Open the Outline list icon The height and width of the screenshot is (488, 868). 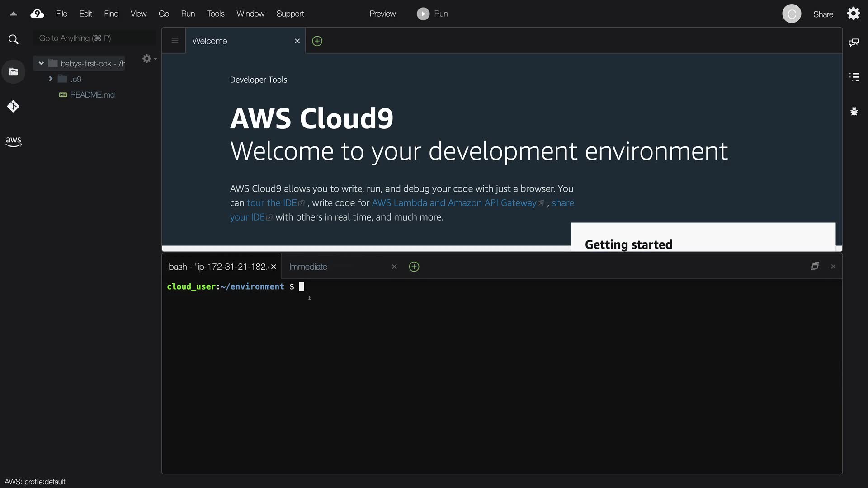[854, 77]
